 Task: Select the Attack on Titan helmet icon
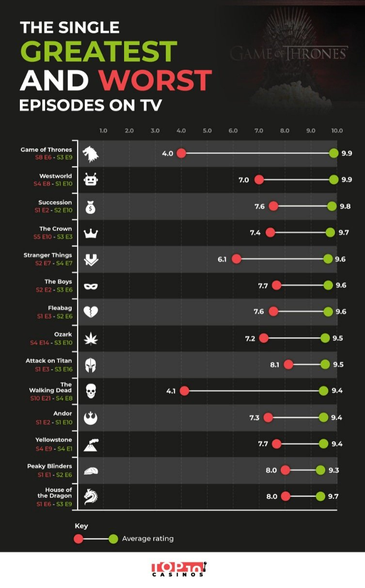pyautogui.click(x=91, y=365)
